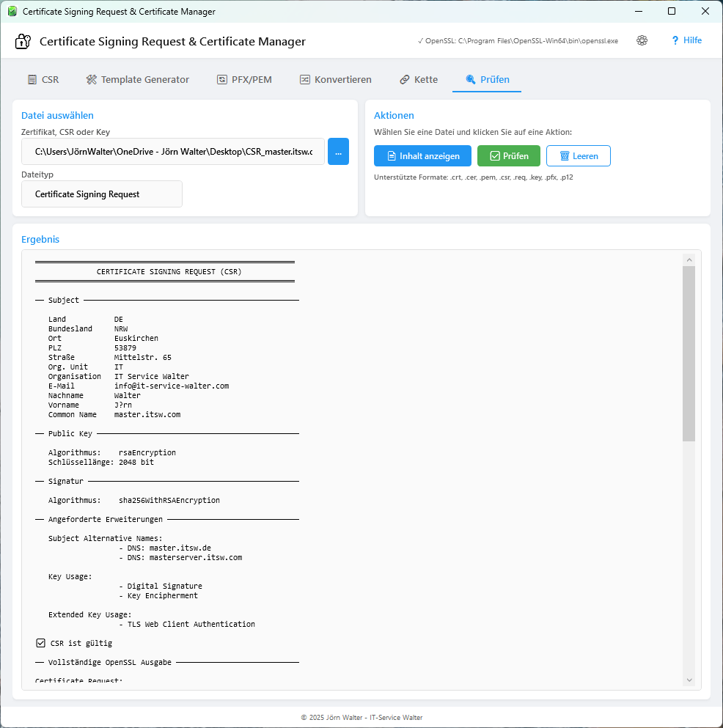The height and width of the screenshot is (728, 723).
Task: Click the results scrollbar down arrow
Action: click(x=689, y=680)
